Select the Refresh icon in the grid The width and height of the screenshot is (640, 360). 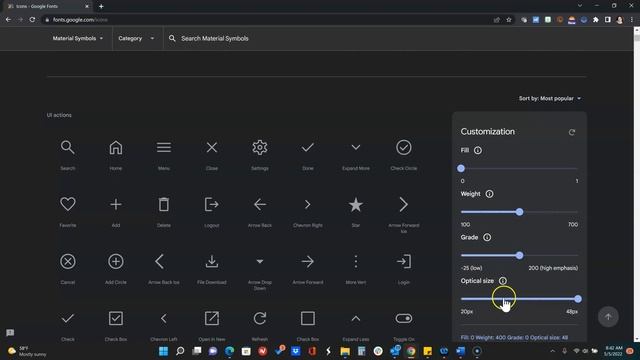260,318
